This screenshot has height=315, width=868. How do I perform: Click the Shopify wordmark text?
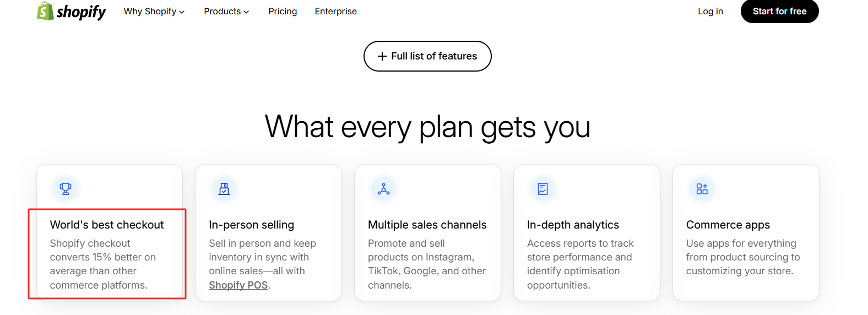pos(81,12)
